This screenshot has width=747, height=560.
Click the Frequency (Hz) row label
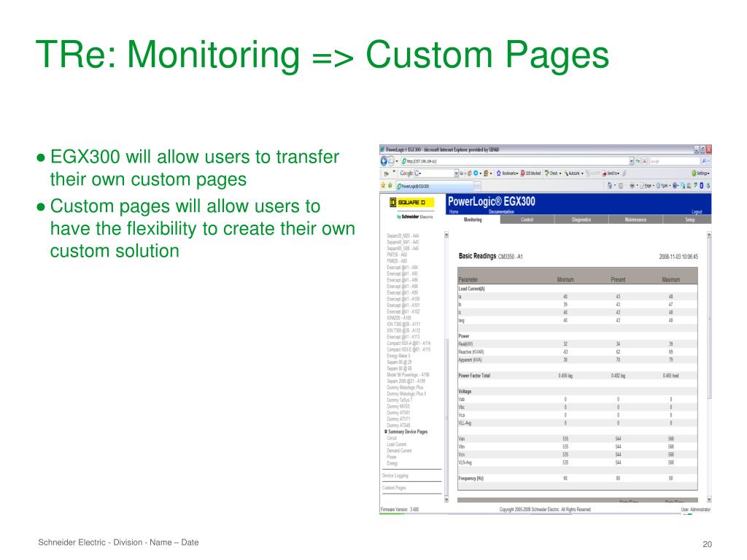coord(471,478)
